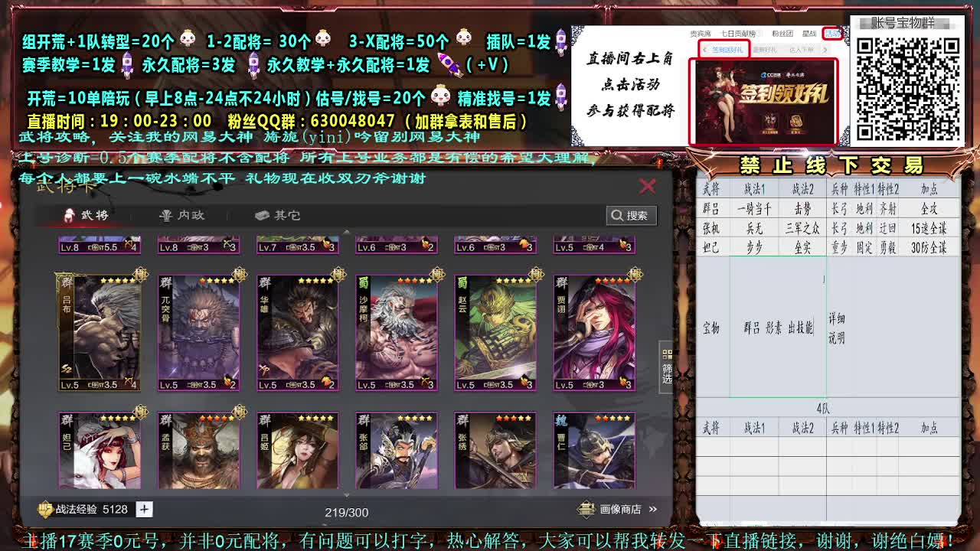Image resolution: width=980 pixels, height=551 pixels.
Task: Select the 沙摩柯 general card
Action: [396, 333]
